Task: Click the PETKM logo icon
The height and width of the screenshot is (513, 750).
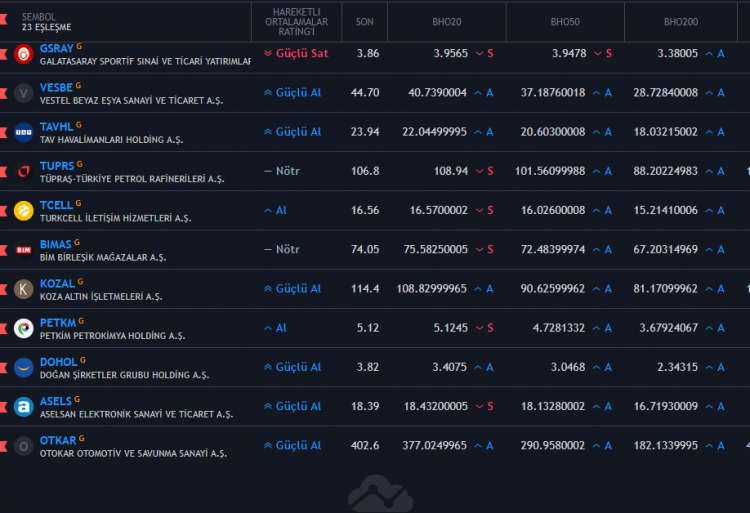Action: pos(23,328)
